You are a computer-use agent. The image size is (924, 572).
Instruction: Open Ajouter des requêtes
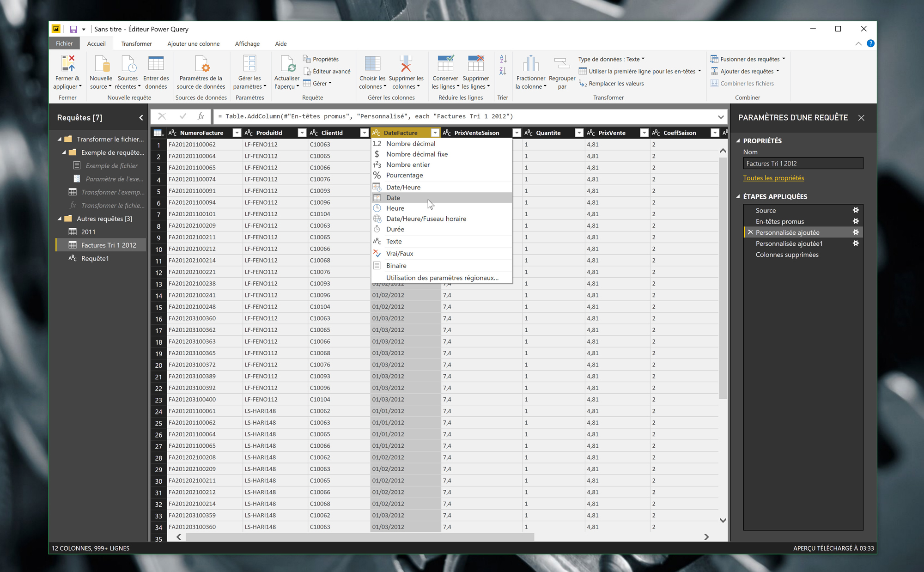[745, 71]
